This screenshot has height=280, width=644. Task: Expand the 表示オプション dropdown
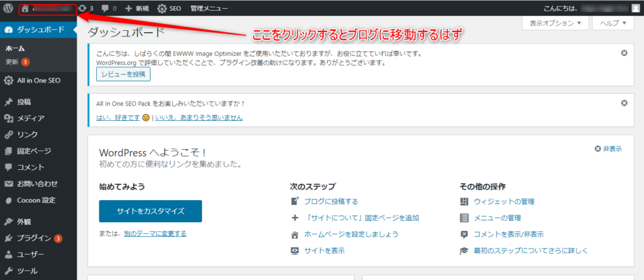tap(555, 23)
